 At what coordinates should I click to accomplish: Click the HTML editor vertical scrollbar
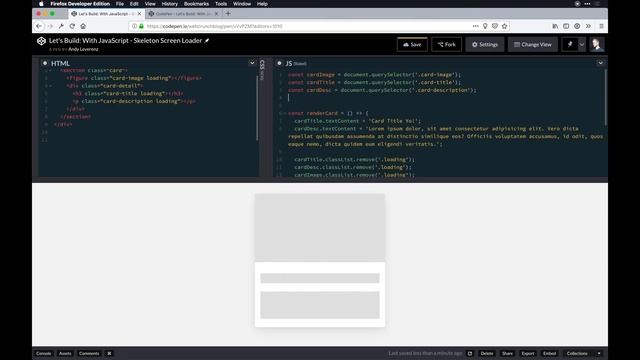(257, 108)
